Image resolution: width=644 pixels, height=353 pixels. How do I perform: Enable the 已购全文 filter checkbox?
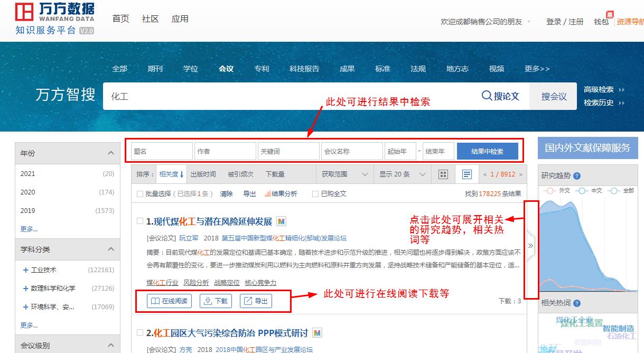coord(315,193)
